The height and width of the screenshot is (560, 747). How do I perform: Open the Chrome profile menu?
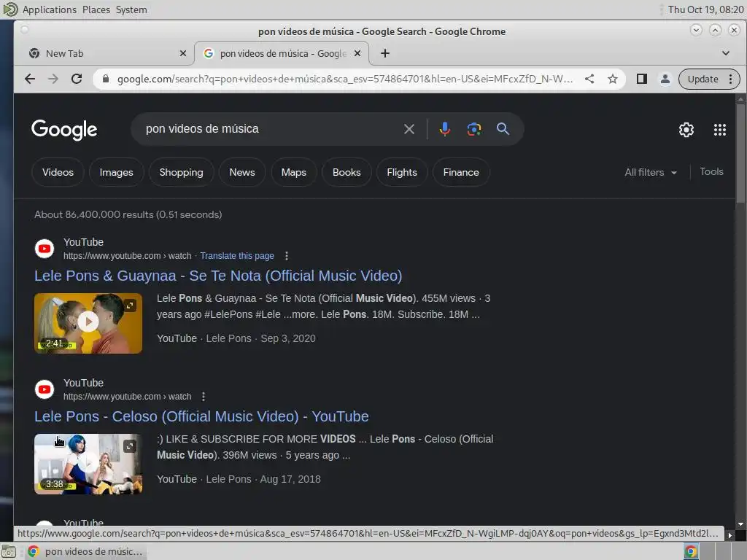pos(665,79)
